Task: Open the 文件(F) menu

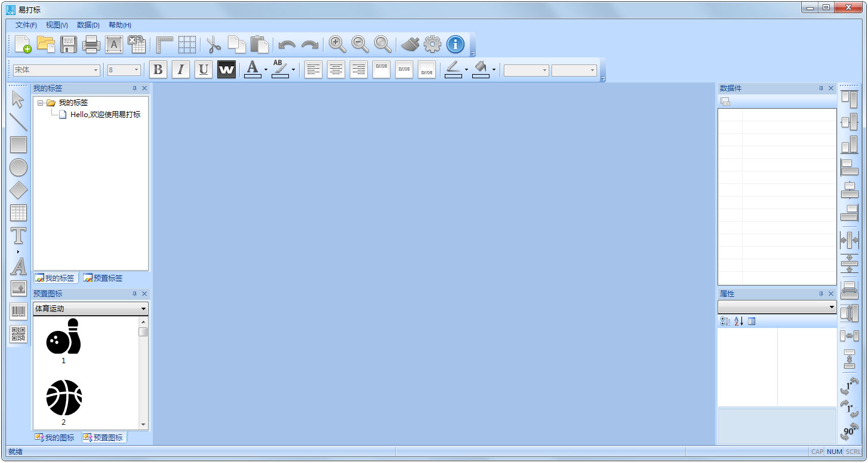Action: point(26,25)
